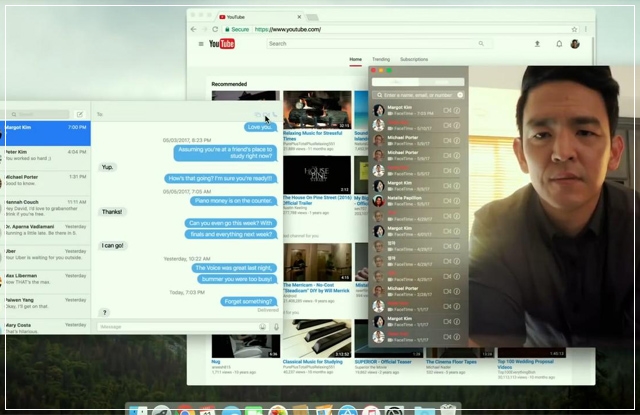This screenshot has width=640, height=415.
Task: Click the Messages search field
Action: coord(40,114)
